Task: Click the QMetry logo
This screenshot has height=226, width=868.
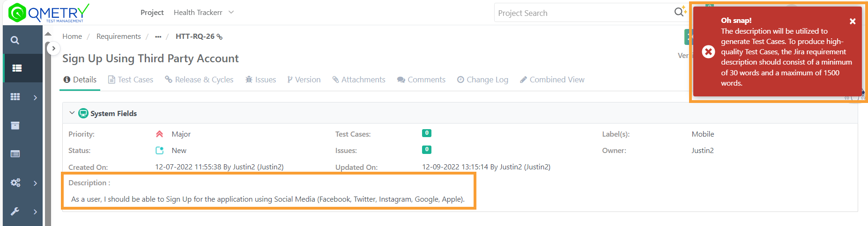Action: tap(49, 13)
